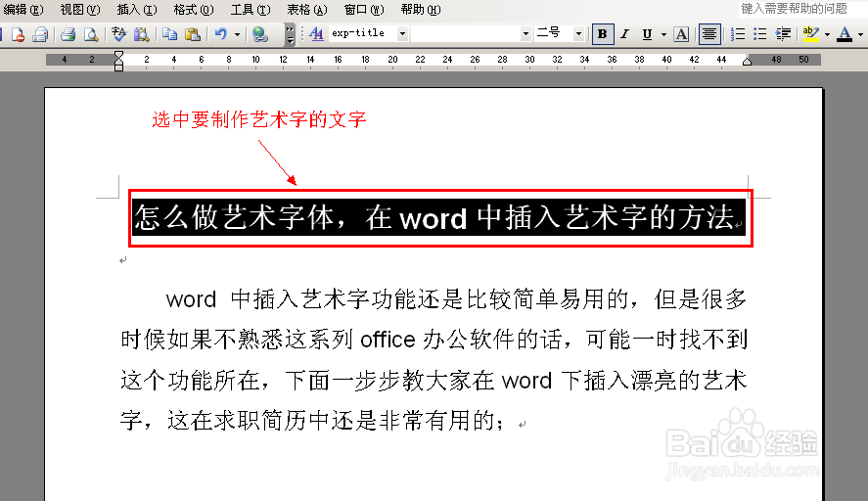Open the exp-title style dropdown
The image size is (868, 501).
coord(402,34)
